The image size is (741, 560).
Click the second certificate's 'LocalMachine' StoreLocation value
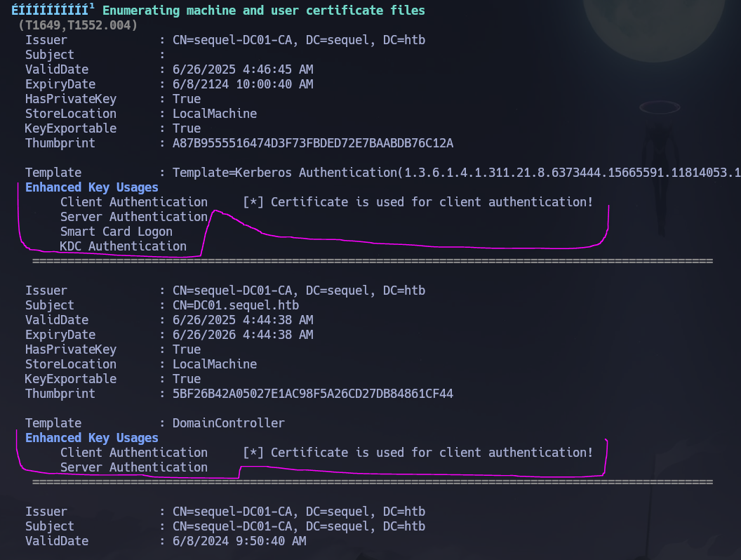(215, 364)
